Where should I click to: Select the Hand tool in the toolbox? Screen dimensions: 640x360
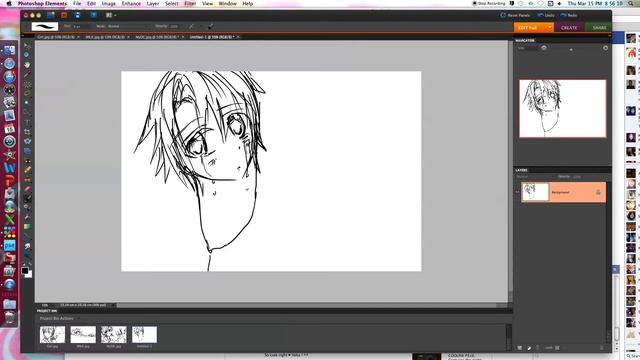pyautogui.click(x=27, y=64)
